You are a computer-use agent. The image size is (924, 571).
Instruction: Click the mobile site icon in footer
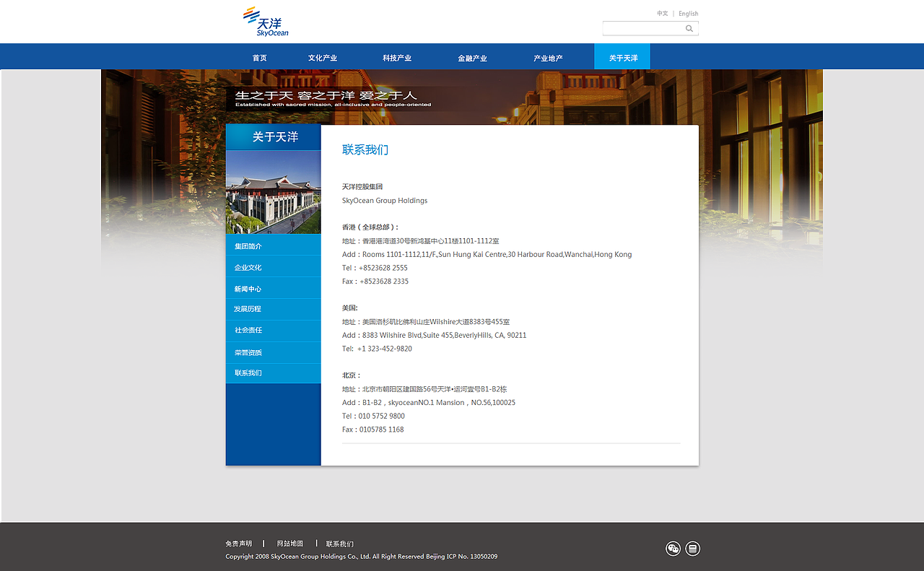click(692, 549)
